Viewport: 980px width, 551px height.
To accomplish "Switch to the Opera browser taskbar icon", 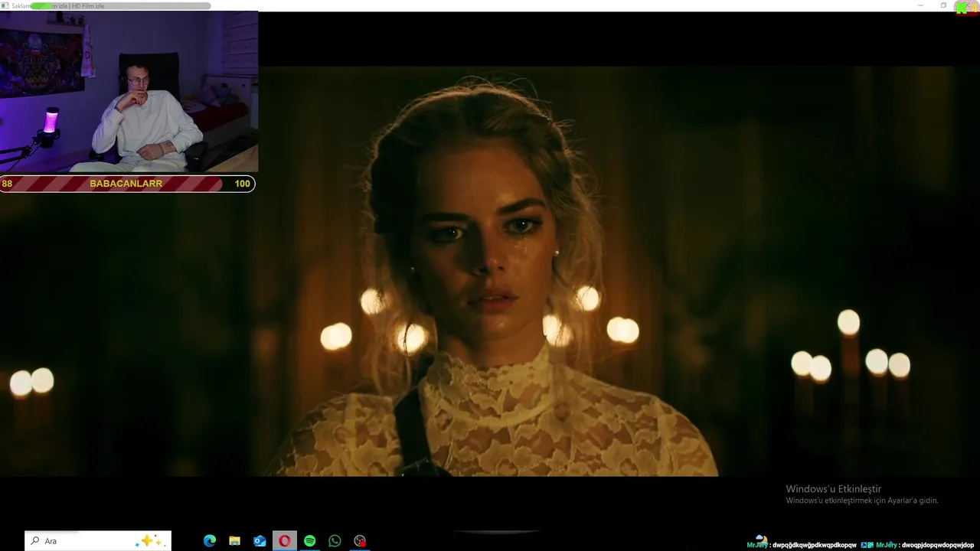I will click(285, 541).
